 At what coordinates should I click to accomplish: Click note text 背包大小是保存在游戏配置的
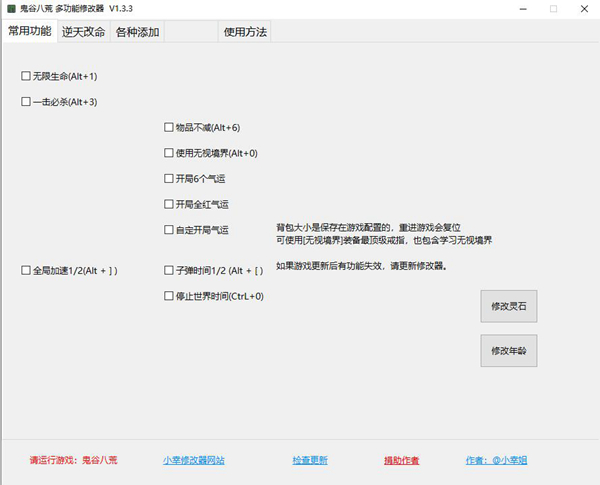pos(333,228)
